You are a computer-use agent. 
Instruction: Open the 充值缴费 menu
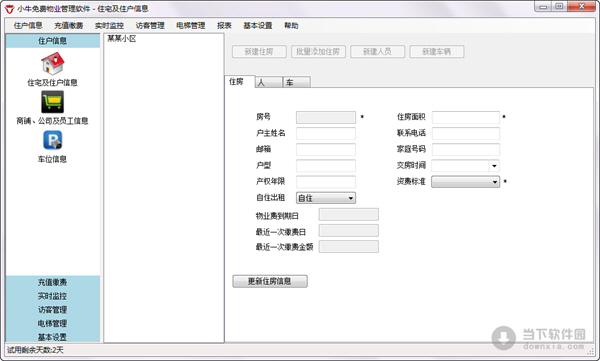click(x=68, y=26)
